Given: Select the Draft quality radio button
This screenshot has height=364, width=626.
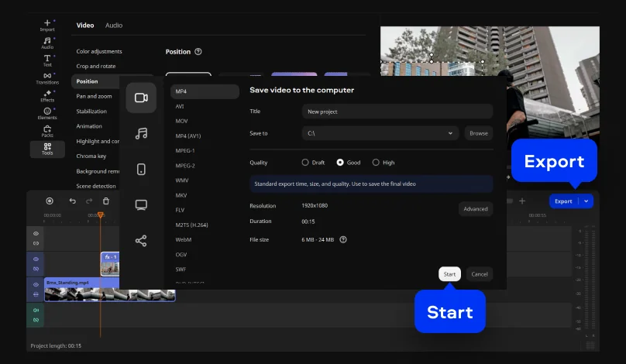Looking at the screenshot, I should click(x=304, y=163).
